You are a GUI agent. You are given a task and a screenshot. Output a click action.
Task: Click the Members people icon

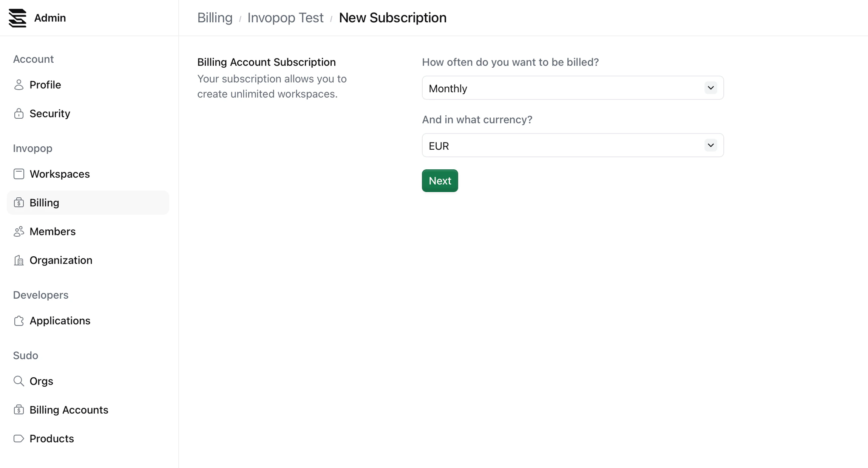(x=19, y=231)
